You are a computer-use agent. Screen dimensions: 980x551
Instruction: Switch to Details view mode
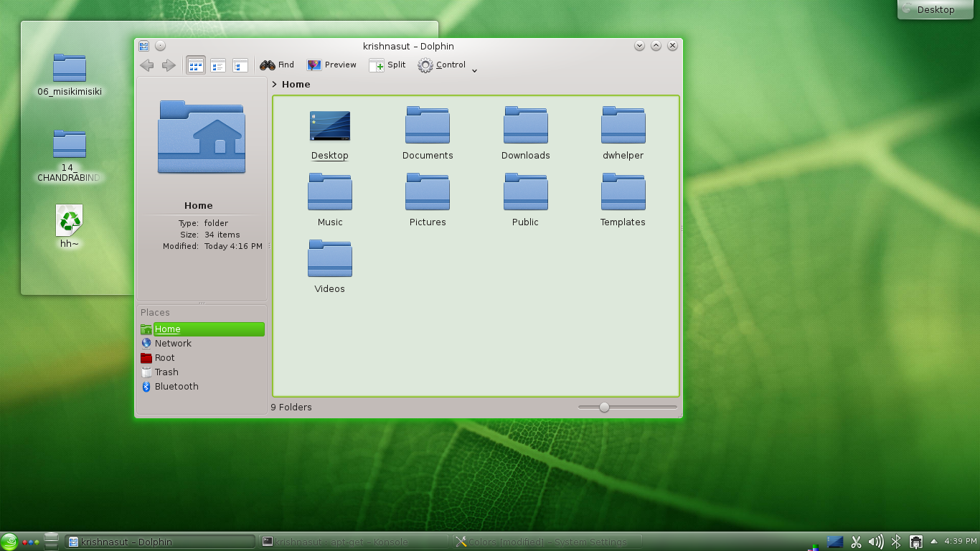(240, 65)
